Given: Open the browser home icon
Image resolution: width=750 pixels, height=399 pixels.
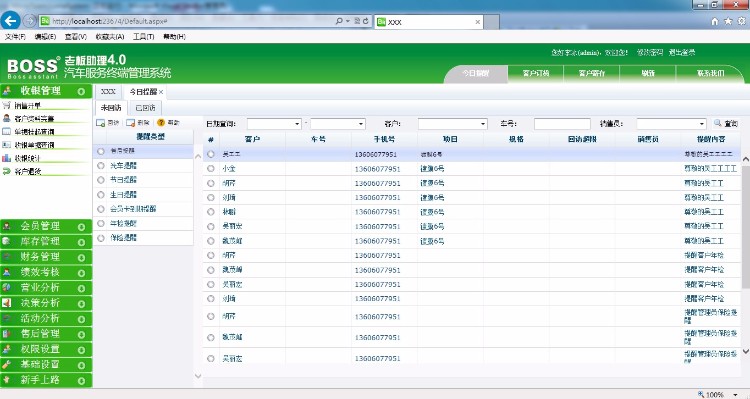Looking at the screenshot, I should 715,22.
